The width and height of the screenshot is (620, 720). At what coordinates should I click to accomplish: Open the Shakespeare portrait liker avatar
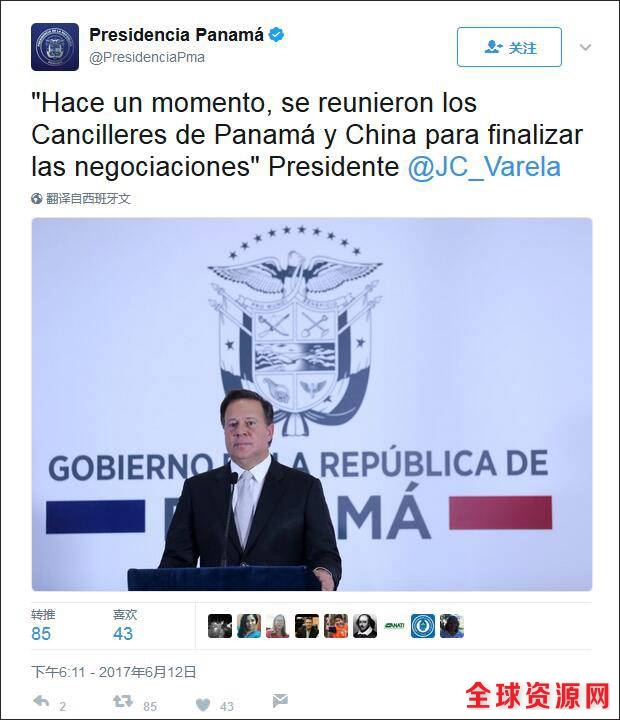[x=365, y=625]
